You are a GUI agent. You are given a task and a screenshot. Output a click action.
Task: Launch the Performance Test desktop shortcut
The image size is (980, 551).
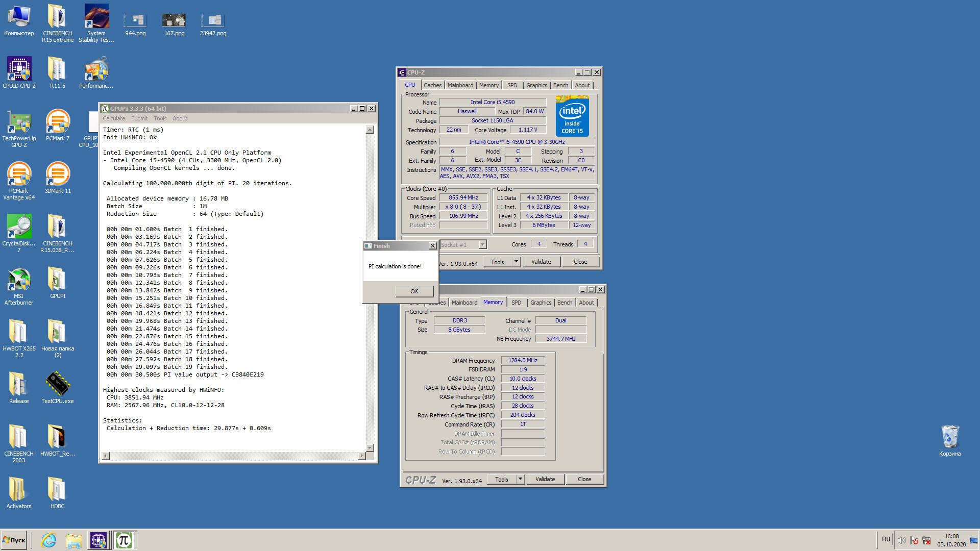coord(96,72)
